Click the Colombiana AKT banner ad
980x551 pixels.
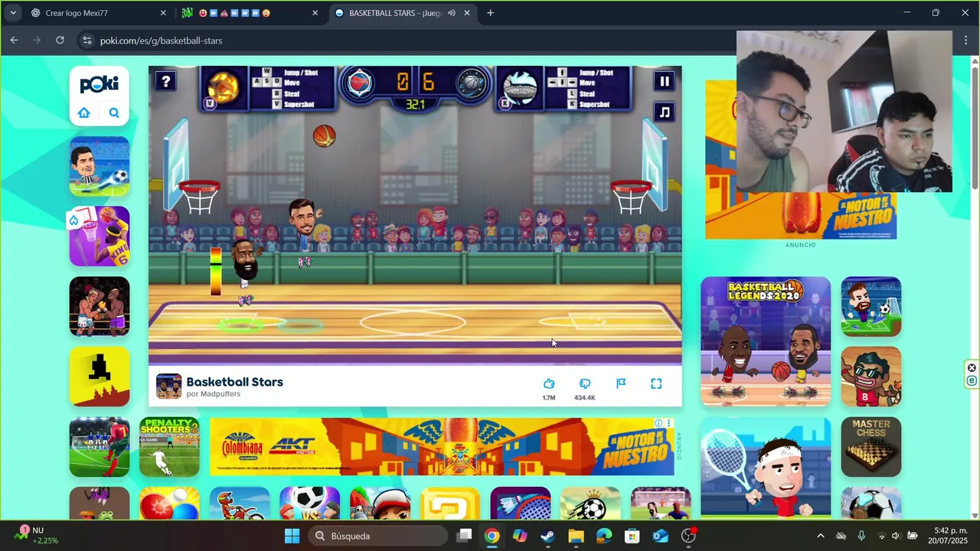click(442, 447)
